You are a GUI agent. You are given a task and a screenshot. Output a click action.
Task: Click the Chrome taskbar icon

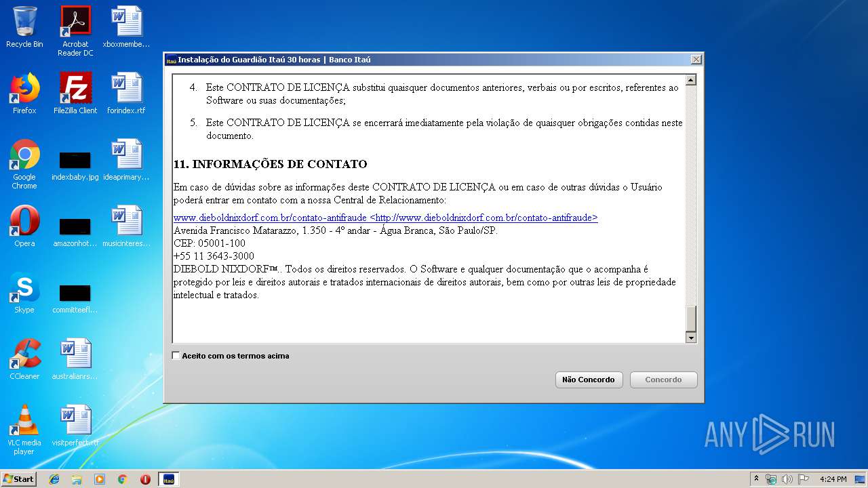pyautogui.click(x=122, y=479)
